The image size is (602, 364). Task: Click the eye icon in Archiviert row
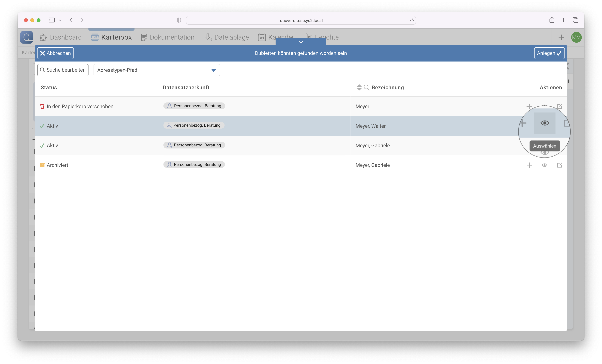coord(544,165)
